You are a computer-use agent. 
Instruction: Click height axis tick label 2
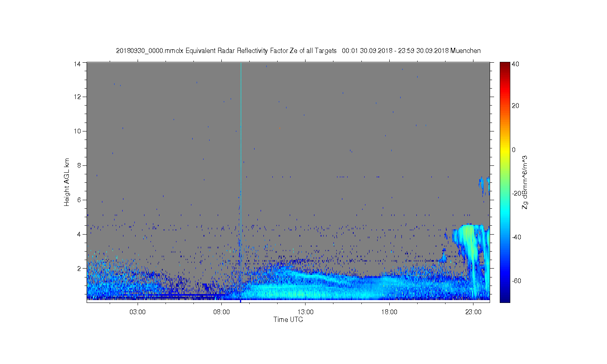click(x=79, y=268)
